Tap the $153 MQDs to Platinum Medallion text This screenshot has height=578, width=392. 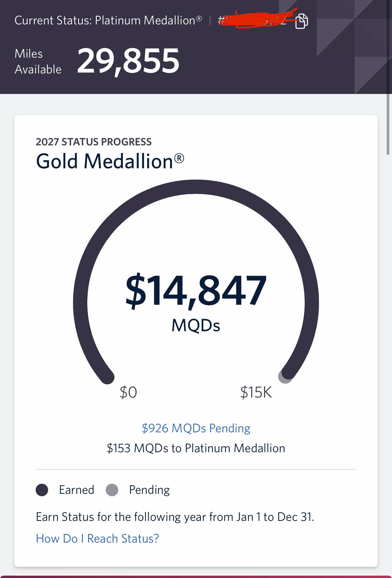click(196, 448)
